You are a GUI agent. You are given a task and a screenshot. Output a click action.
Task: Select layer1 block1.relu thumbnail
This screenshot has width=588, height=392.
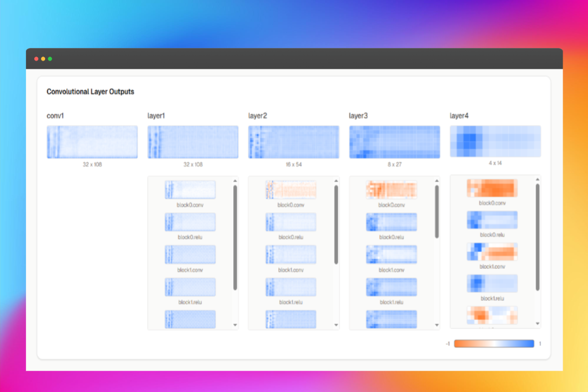190,287
